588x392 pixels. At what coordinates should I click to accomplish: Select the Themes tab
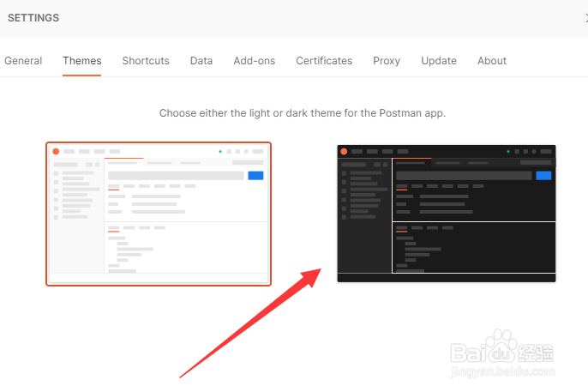coord(82,61)
